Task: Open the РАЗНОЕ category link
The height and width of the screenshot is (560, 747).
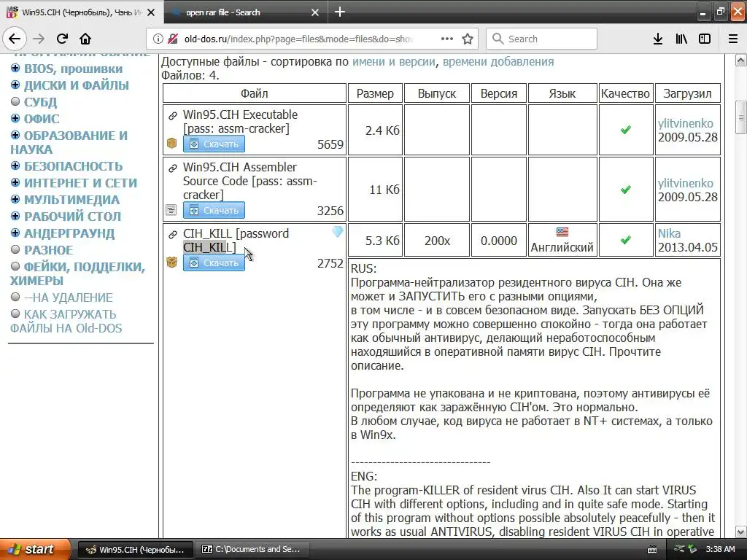Action: pyautogui.click(x=49, y=250)
